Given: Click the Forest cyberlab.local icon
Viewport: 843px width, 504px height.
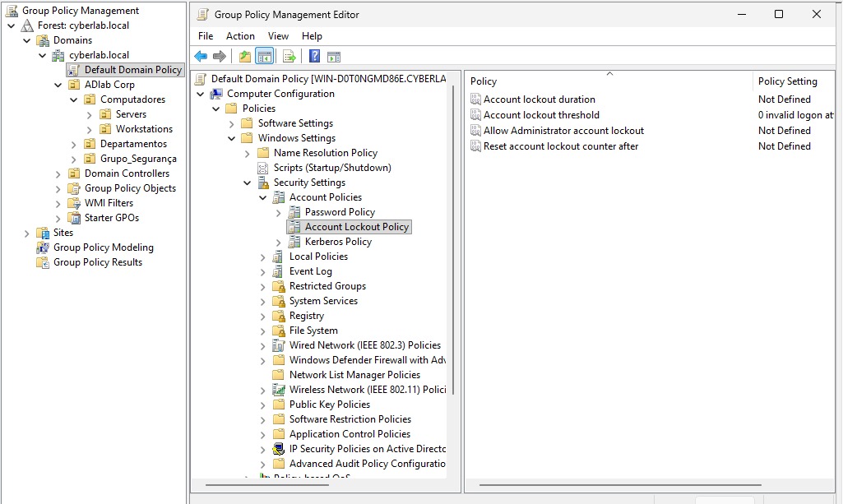Looking at the screenshot, I should pyautogui.click(x=27, y=25).
